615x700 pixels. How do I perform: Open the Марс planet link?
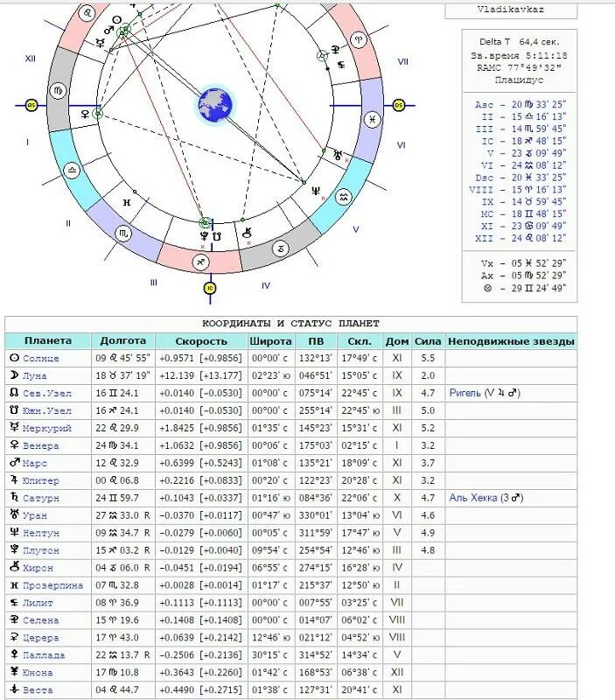(x=34, y=464)
